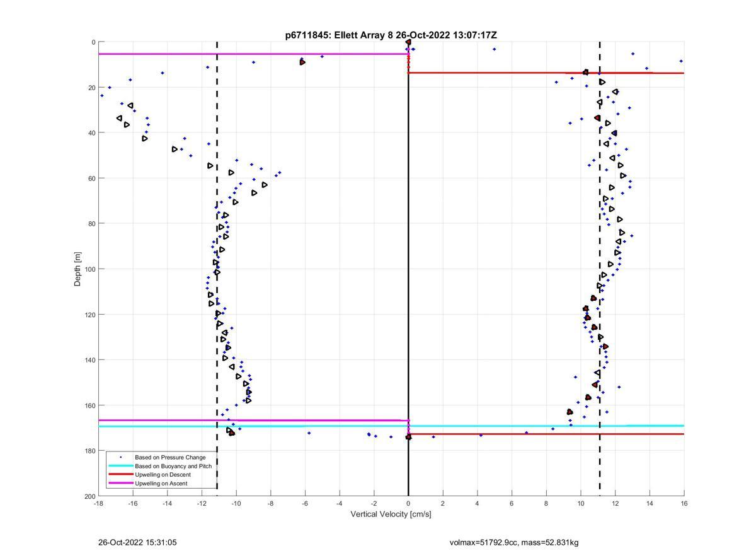The image size is (756, 558).
Task: Click the x-axis tick label '10'
Action: click(581, 503)
